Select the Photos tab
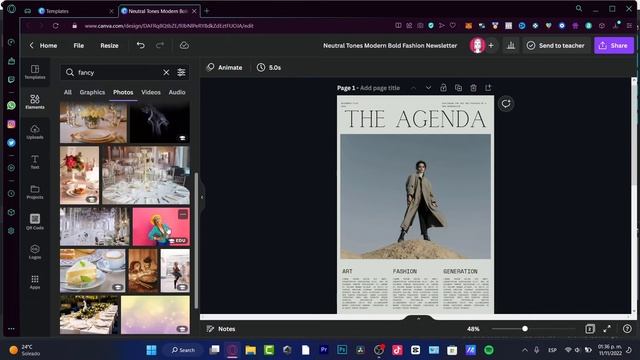Screen dimensions: 640x360 [x=123, y=92]
